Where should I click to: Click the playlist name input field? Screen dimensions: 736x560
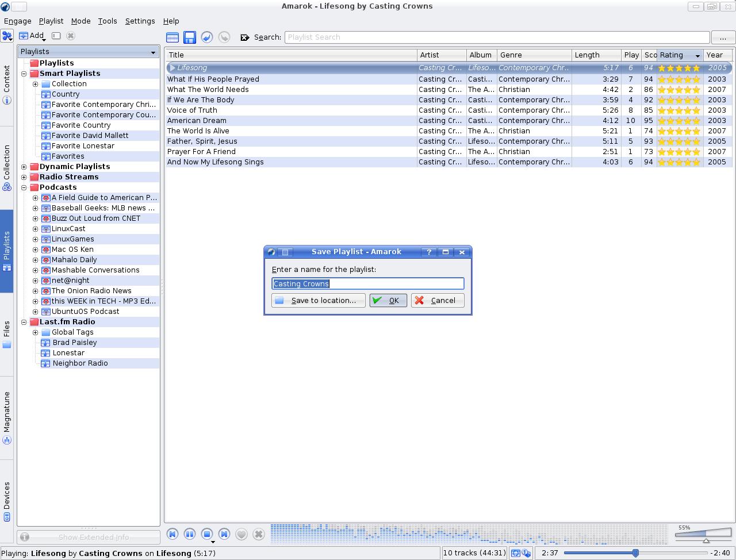368,283
